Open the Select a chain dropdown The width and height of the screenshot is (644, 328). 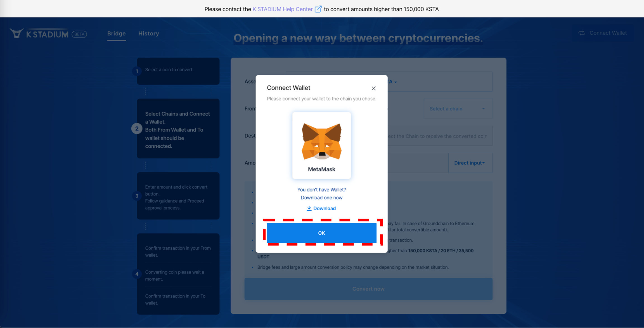[x=458, y=109]
